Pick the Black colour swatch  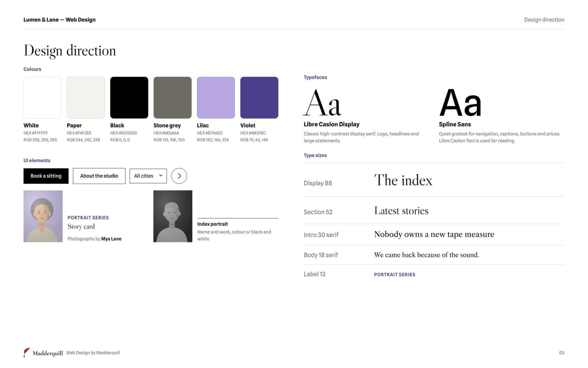coord(129,98)
